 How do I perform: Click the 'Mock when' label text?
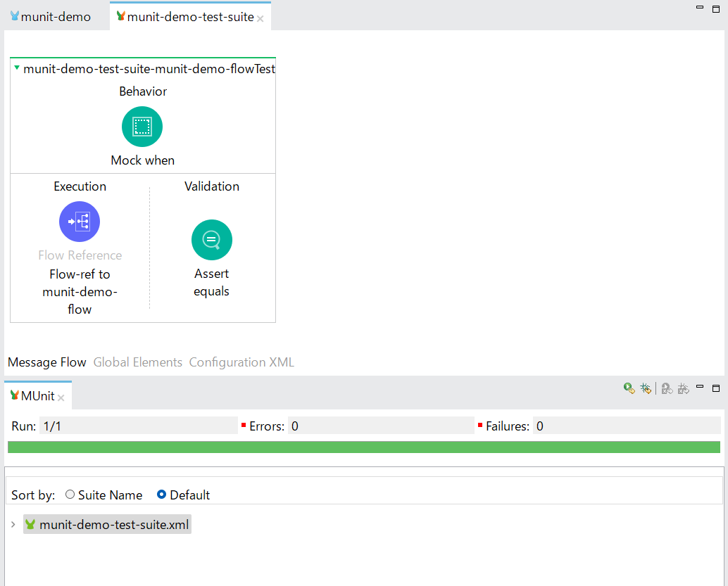tap(142, 160)
